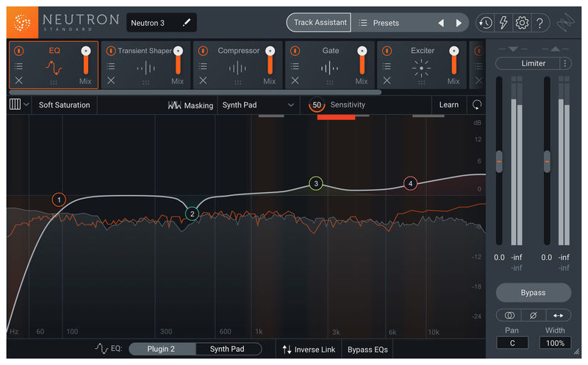
Task: Click the EQ Mix slider
Action: click(x=86, y=60)
